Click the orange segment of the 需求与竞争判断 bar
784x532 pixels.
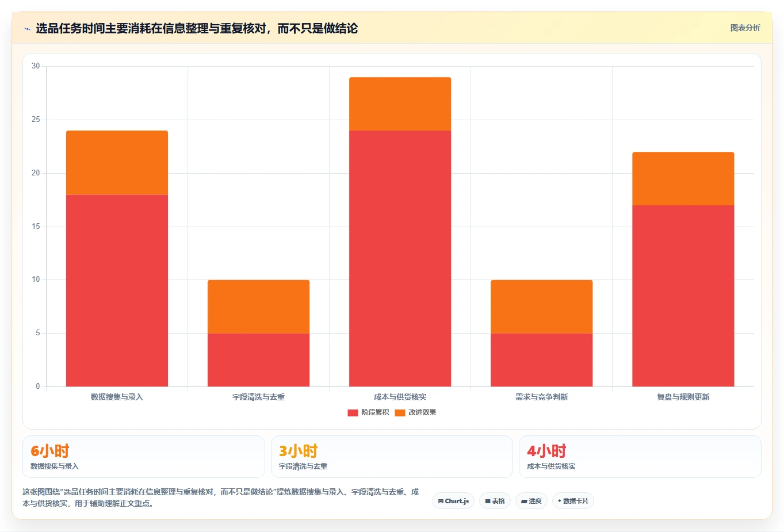coord(541,307)
